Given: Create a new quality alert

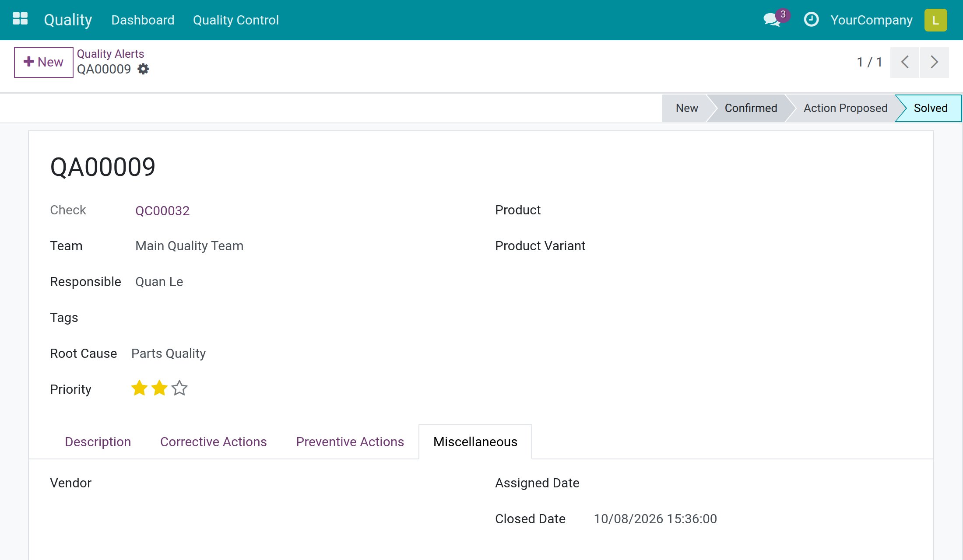Looking at the screenshot, I should (44, 62).
